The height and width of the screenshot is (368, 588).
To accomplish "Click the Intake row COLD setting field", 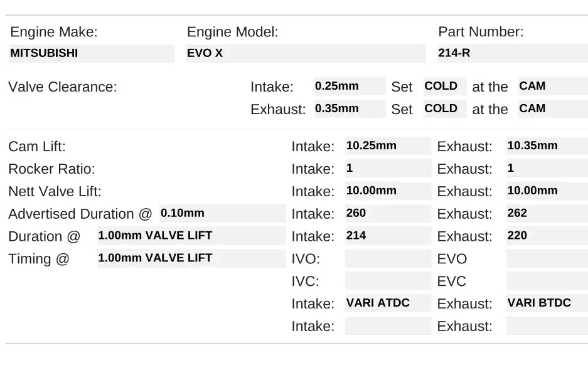I will pos(444,87).
